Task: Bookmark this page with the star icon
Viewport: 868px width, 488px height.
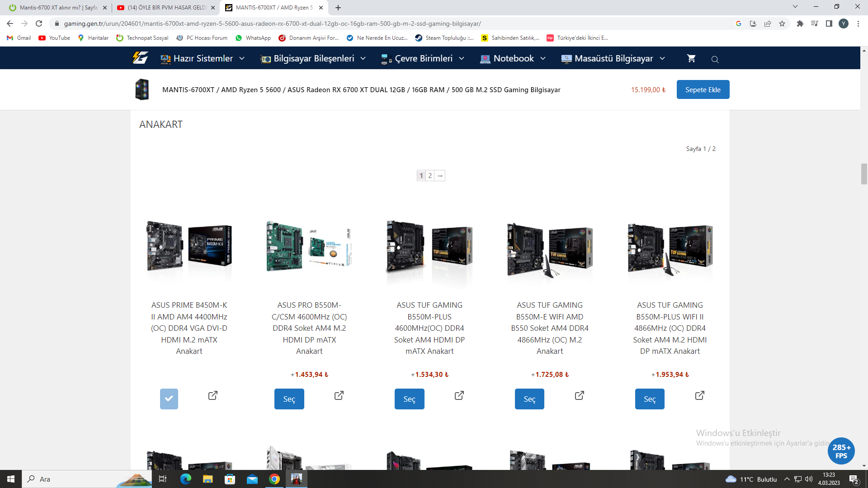Action: tap(782, 23)
